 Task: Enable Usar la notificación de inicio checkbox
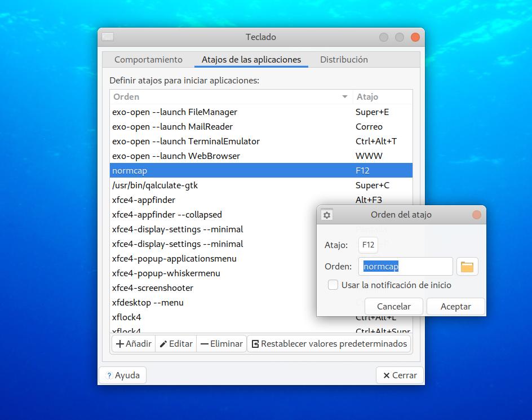[x=333, y=285]
